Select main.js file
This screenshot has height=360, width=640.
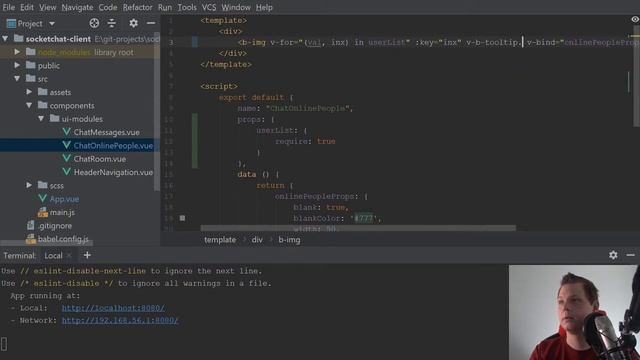[x=62, y=213]
